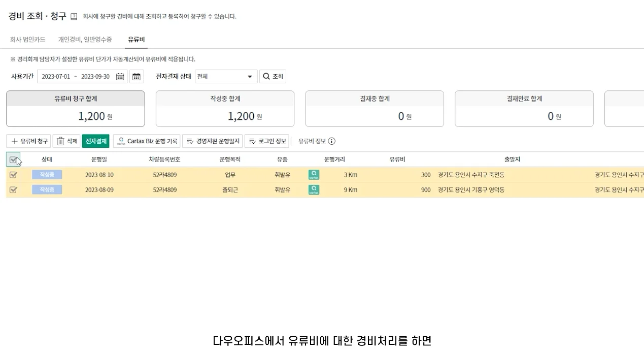Switch to the 개인경비, 일반영수증 tab
Viewport: 644px width, 352px height.
tap(85, 39)
